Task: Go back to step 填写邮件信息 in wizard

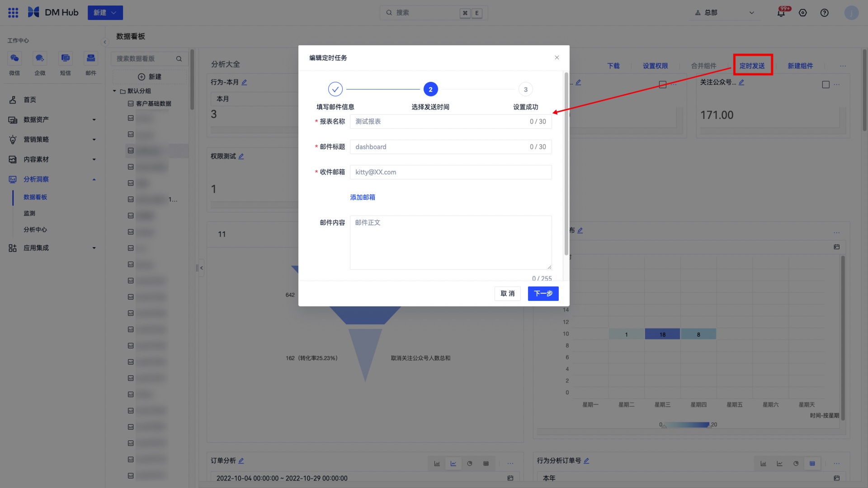Action: [x=335, y=89]
